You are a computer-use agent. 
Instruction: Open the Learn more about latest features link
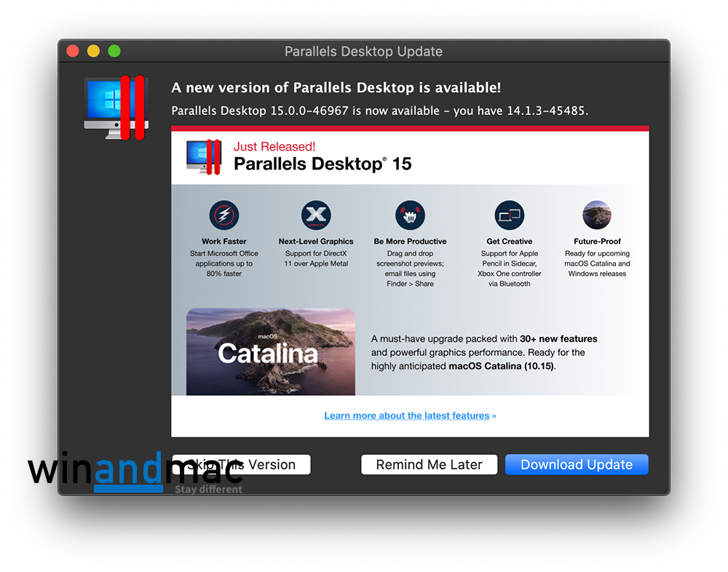pyautogui.click(x=407, y=416)
